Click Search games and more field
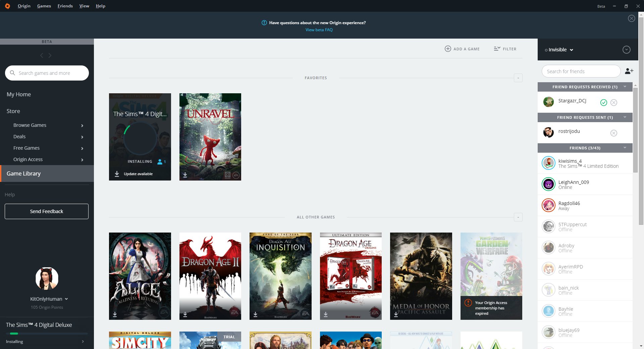The width and height of the screenshot is (644, 349). coord(47,73)
